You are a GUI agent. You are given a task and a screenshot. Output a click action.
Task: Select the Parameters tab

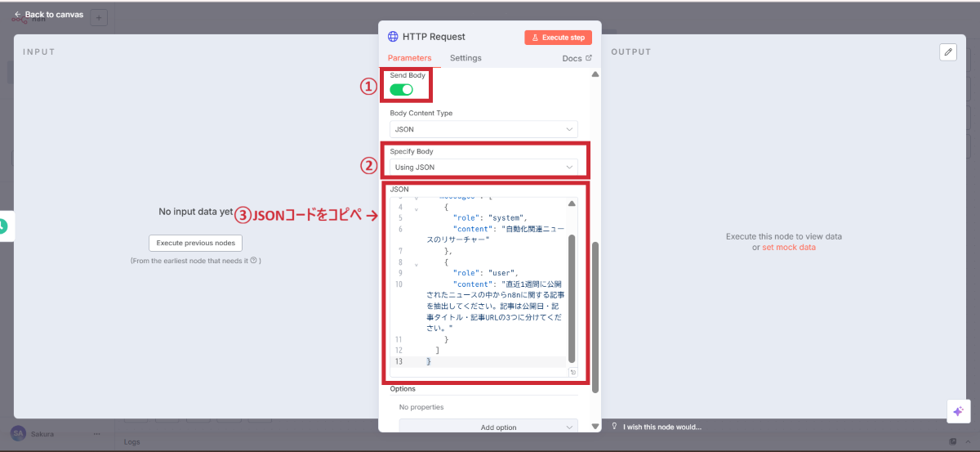(409, 58)
